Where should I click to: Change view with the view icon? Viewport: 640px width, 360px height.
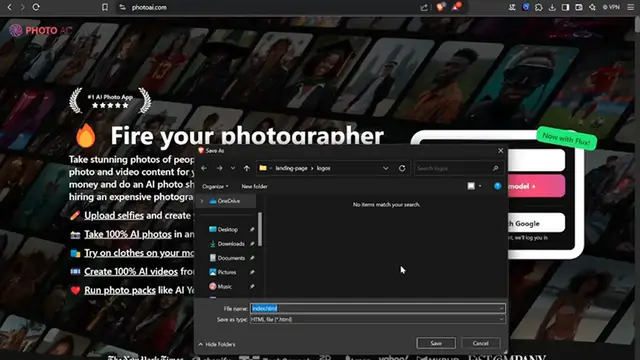(x=471, y=186)
